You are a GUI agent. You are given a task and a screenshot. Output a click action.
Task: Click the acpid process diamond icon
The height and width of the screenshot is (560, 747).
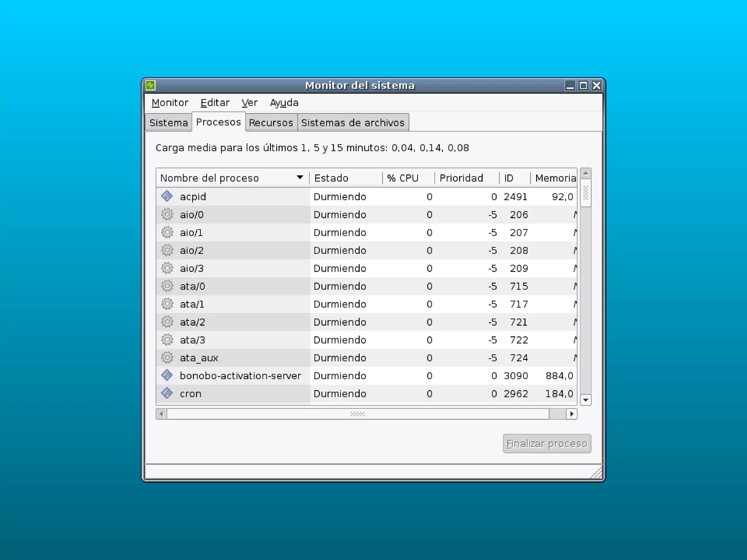click(x=167, y=196)
